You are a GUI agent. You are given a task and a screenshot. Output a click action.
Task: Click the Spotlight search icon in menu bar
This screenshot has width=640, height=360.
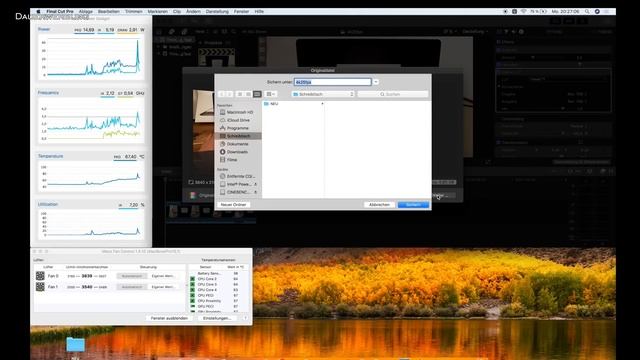tap(587, 11)
